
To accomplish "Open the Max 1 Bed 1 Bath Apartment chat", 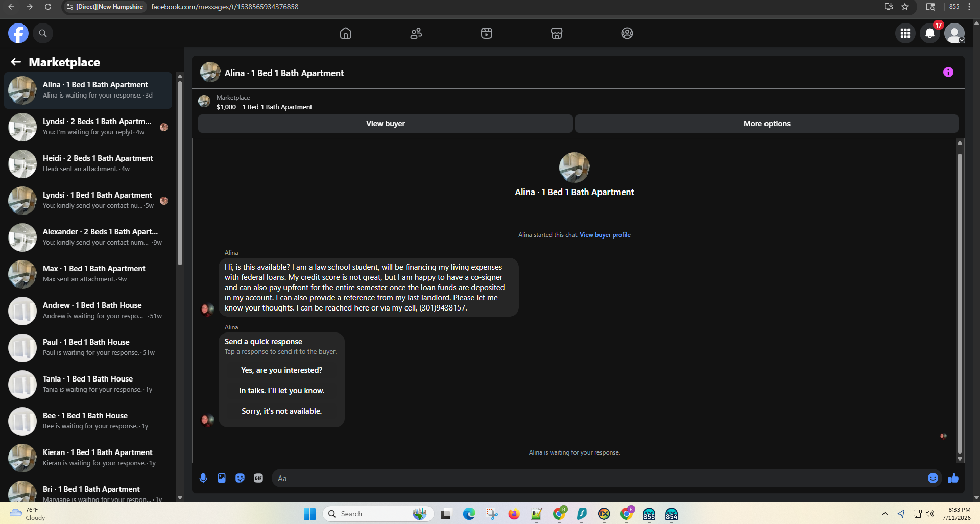I will coord(88,274).
